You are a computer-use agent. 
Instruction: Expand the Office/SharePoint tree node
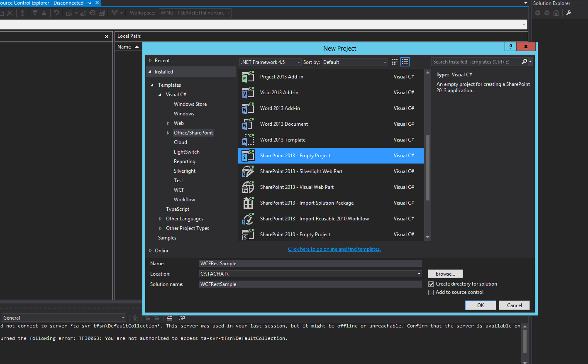point(168,132)
